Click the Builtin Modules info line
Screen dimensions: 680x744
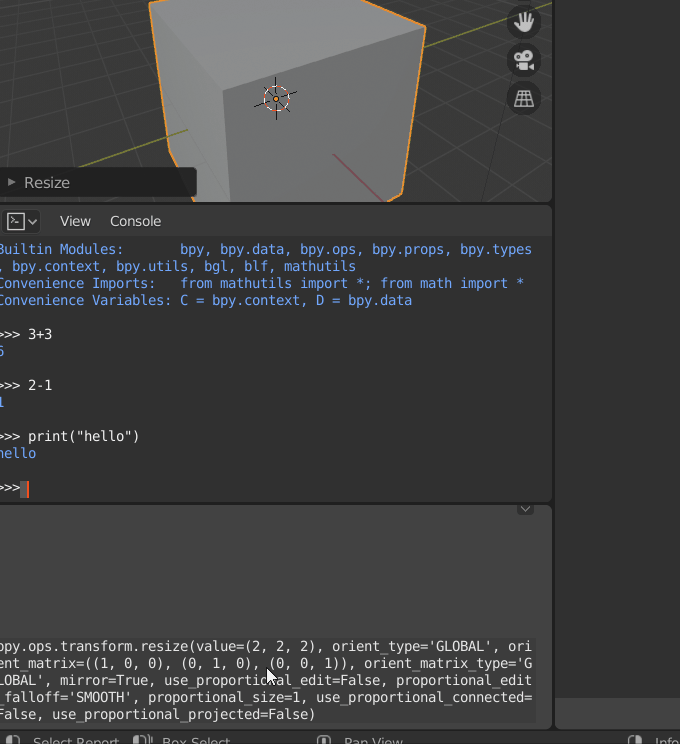coord(266,258)
